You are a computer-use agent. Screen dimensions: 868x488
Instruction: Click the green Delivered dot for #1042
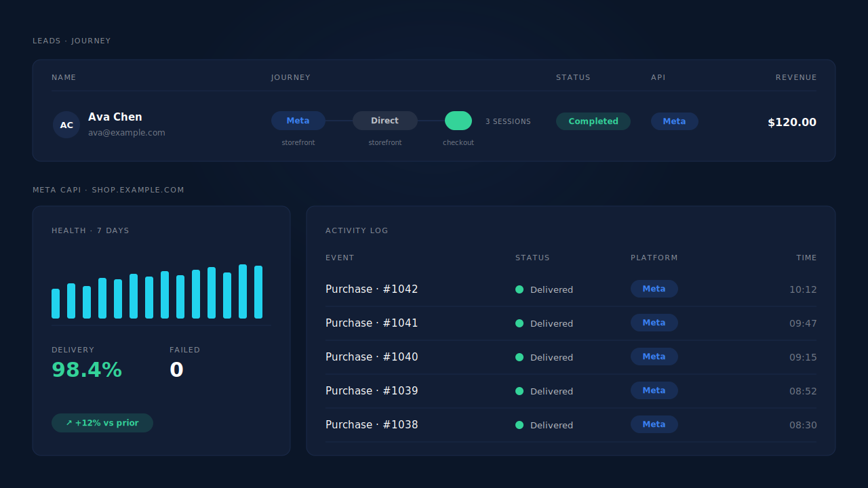tap(519, 289)
